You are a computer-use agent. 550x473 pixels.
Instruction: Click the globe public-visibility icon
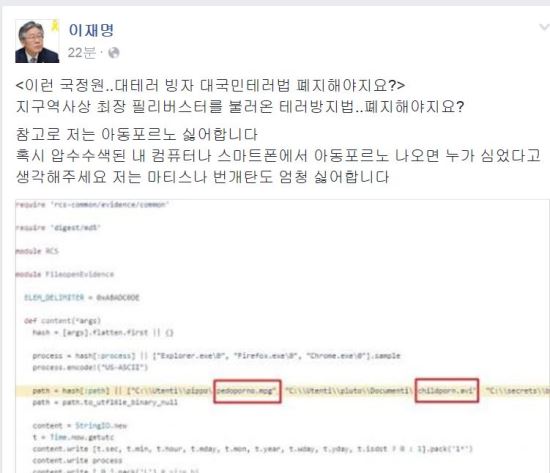click(114, 53)
